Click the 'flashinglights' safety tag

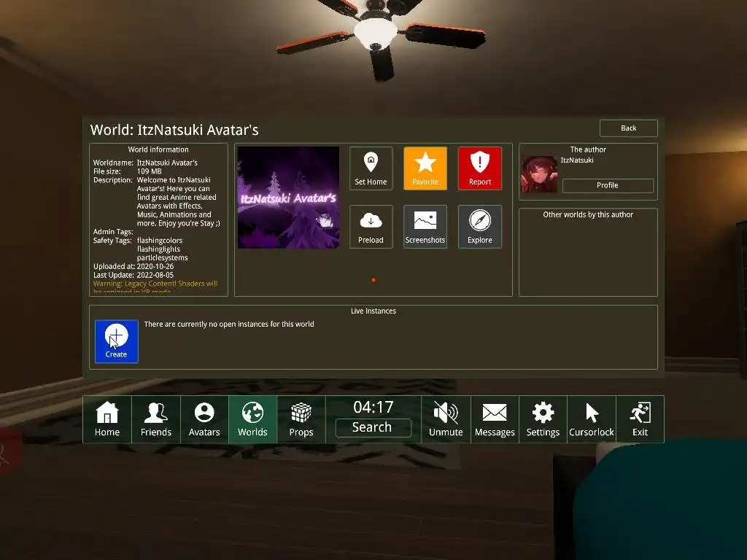(x=158, y=249)
